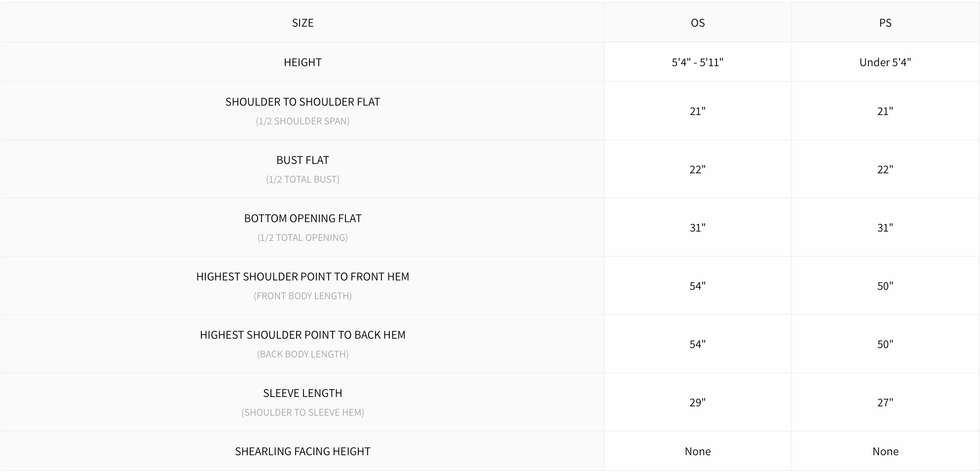
Task: Click the OS bust flat value 22"
Action: 697,169
